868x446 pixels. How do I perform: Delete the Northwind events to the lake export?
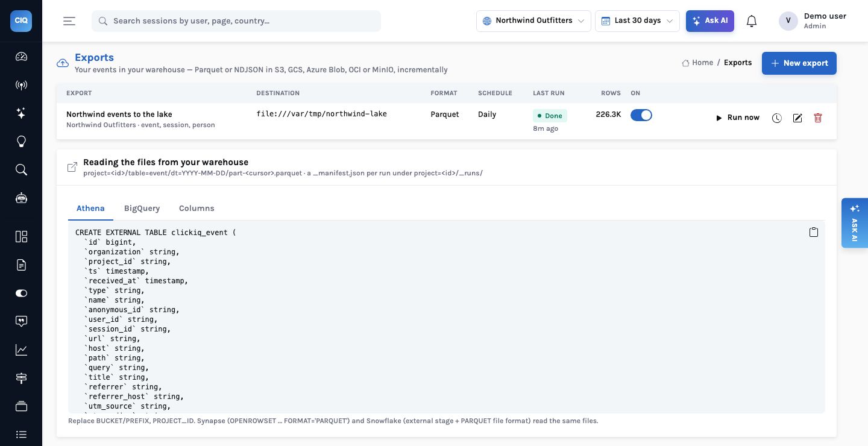(818, 118)
